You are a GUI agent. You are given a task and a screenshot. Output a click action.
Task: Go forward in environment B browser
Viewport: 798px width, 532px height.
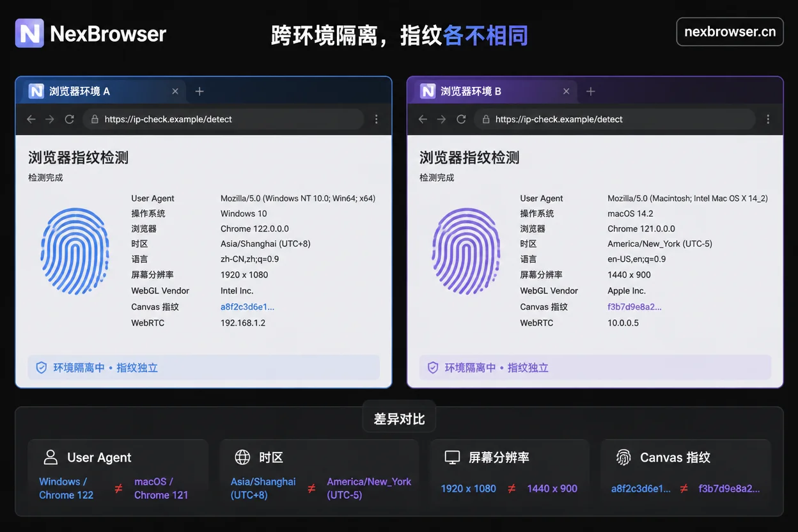441,119
